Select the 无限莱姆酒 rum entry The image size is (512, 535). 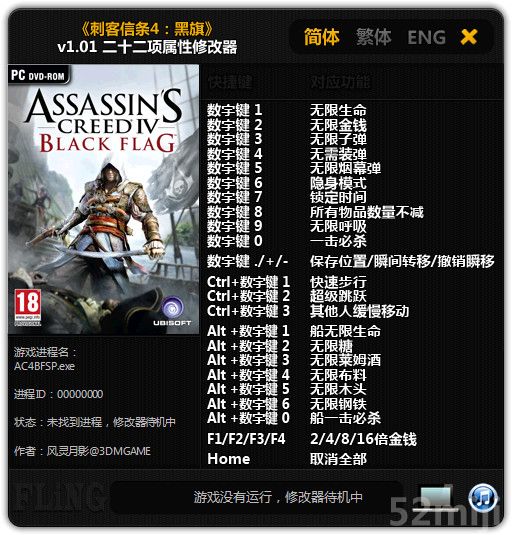(345, 360)
